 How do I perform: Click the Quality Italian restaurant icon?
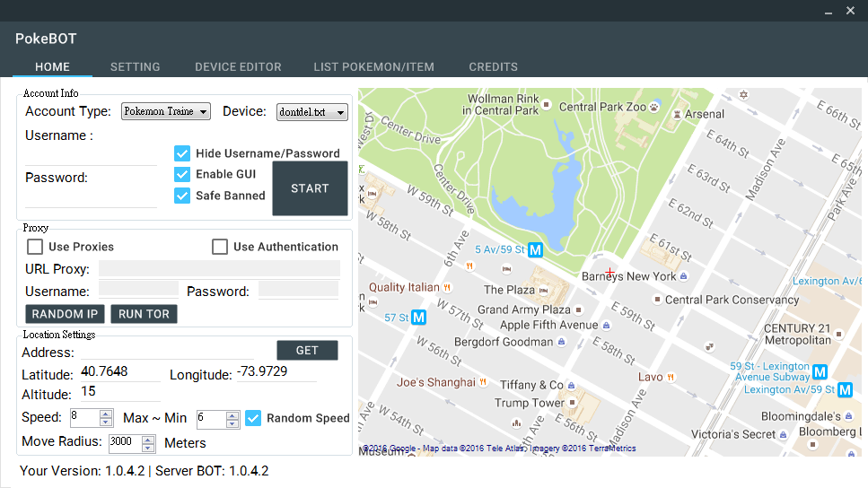pyautogui.click(x=447, y=287)
